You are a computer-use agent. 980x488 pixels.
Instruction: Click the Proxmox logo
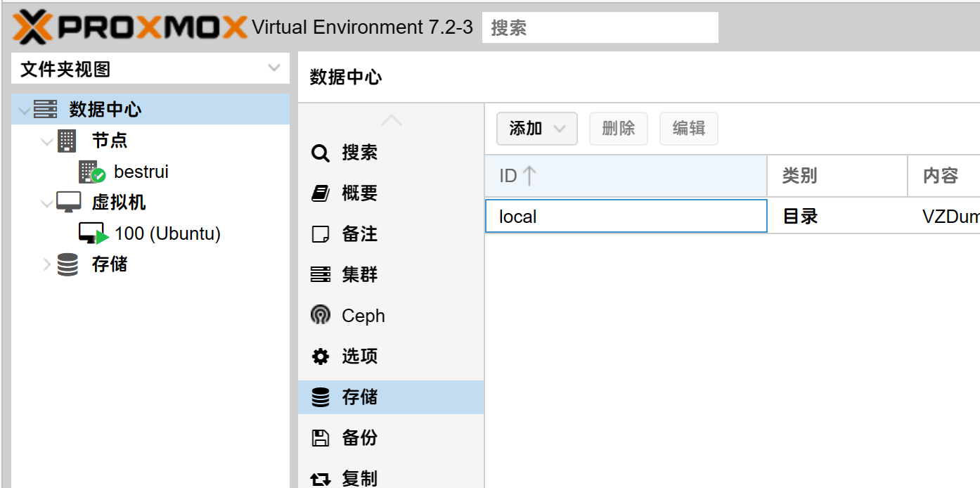coord(130,27)
